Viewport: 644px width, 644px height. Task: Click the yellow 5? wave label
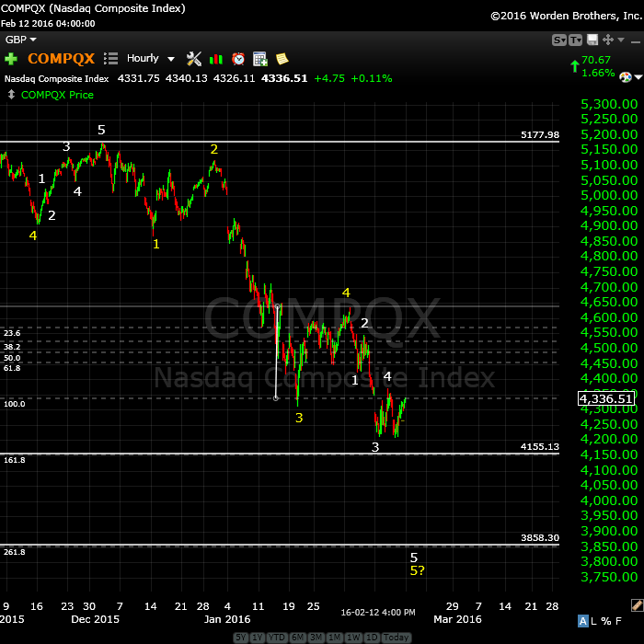click(x=418, y=570)
